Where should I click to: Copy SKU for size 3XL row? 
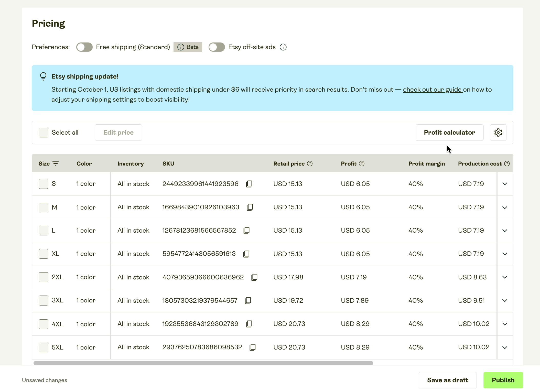248,300
